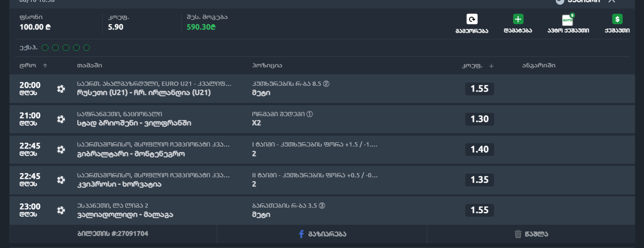
Task: Share ticket via Facebook გაზიარება button
Action: tap(322, 234)
